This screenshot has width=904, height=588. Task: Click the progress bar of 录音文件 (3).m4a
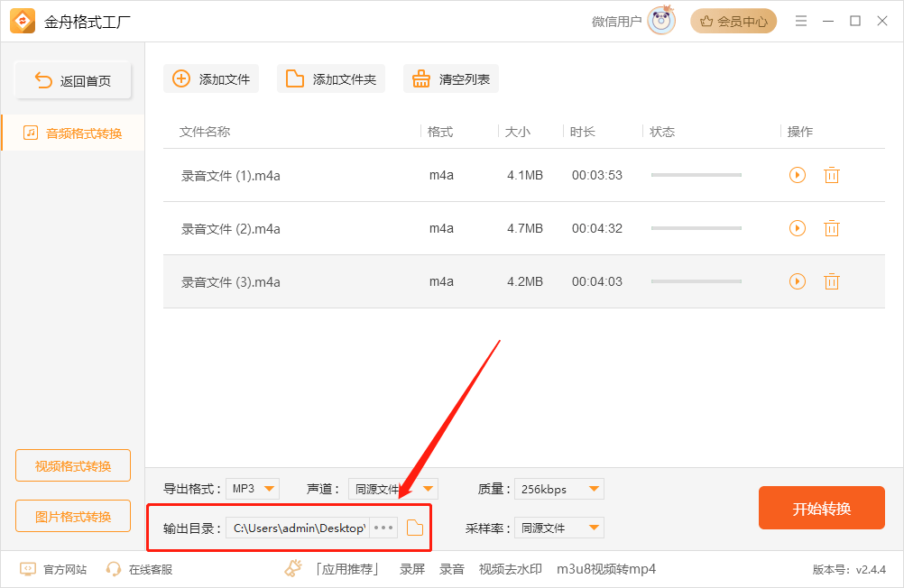(696, 281)
